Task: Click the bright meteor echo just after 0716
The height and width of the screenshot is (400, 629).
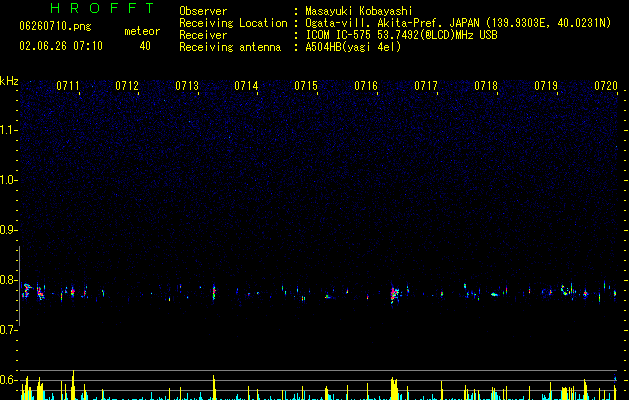Action: (395, 294)
